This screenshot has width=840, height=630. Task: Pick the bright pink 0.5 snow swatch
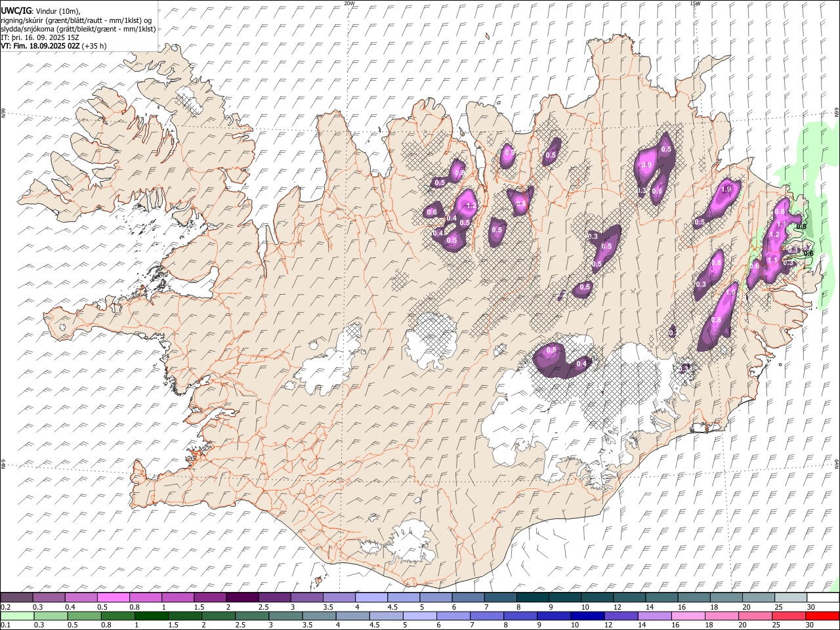pos(114,598)
